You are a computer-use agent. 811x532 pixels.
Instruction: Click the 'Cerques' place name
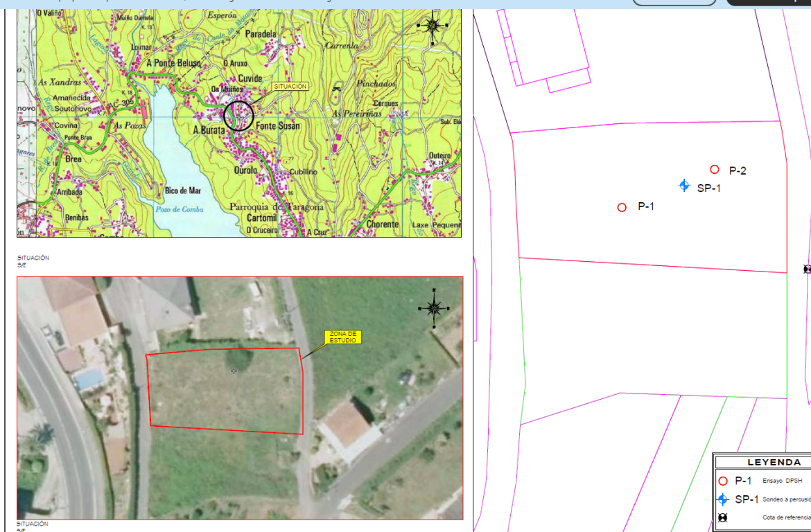pos(386,103)
